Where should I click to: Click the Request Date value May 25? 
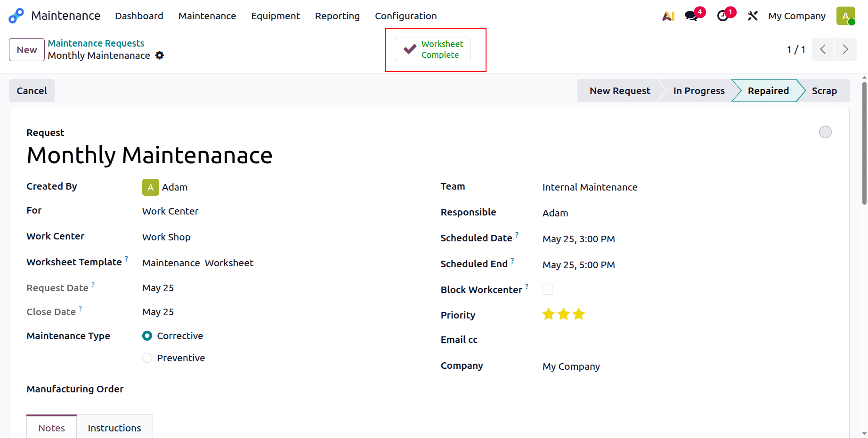(x=158, y=288)
